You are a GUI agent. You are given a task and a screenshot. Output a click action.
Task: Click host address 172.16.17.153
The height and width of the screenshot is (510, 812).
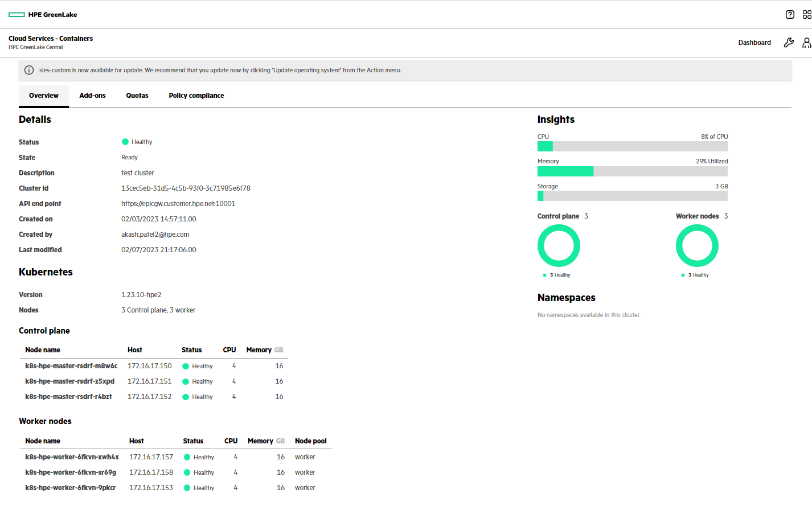(151, 488)
